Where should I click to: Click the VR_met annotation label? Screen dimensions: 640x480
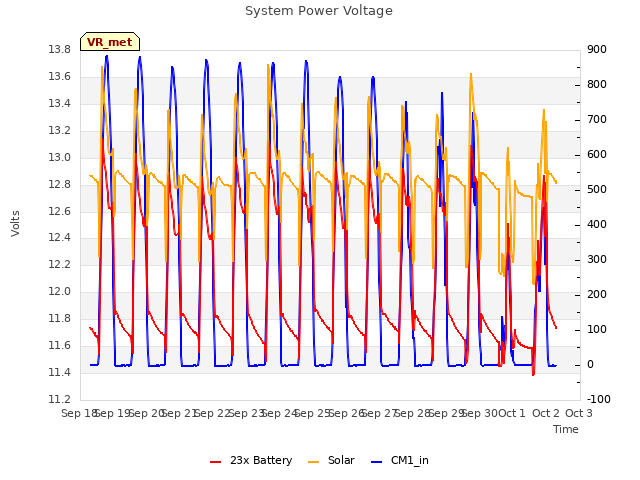(x=110, y=42)
